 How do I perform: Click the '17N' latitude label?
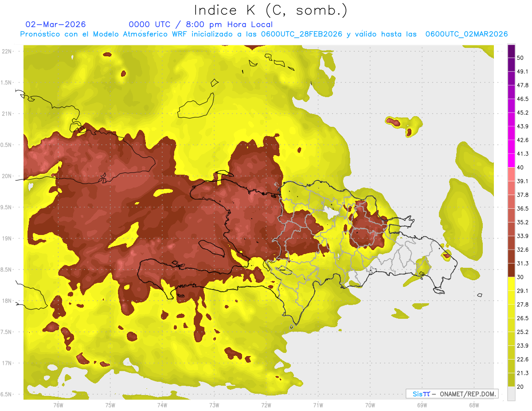[7, 364]
